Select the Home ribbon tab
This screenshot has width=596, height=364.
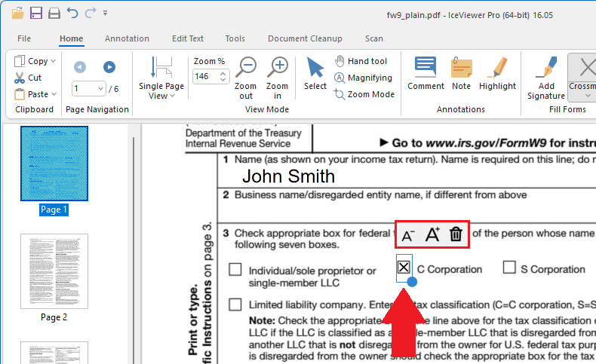click(x=72, y=38)
